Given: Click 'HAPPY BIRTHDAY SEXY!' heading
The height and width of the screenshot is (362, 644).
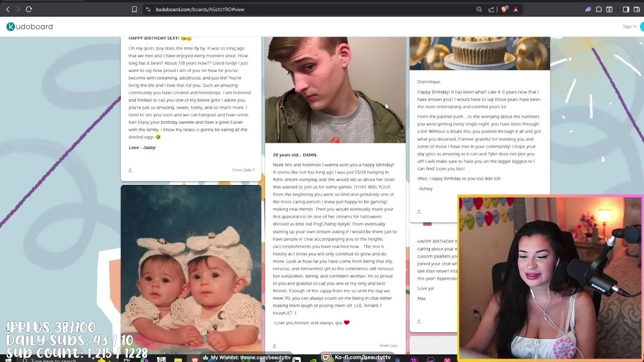Looking at the screenshot, I should tap(160, 39).
